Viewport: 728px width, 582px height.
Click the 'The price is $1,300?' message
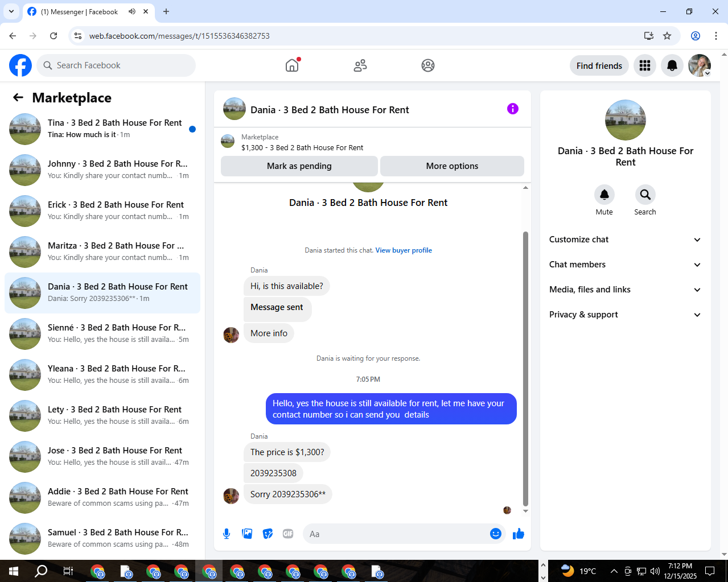(x=287, y=452)
